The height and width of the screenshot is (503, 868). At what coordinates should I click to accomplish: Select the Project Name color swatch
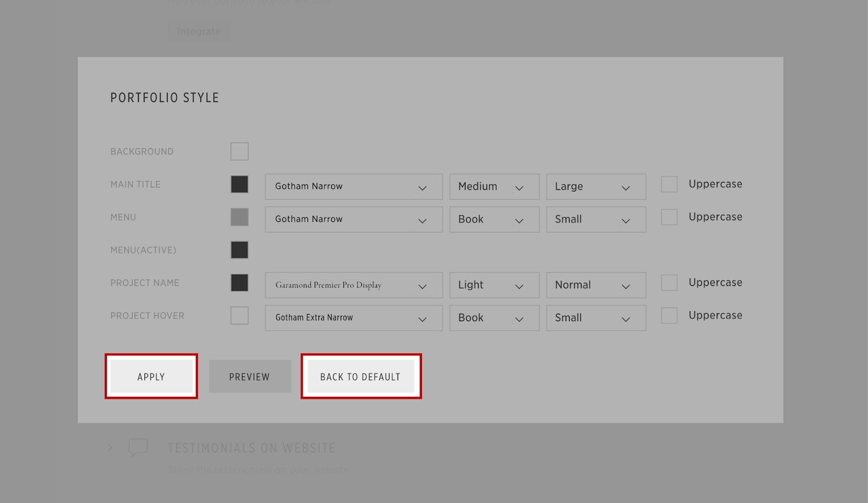click(x=239, y=283)
